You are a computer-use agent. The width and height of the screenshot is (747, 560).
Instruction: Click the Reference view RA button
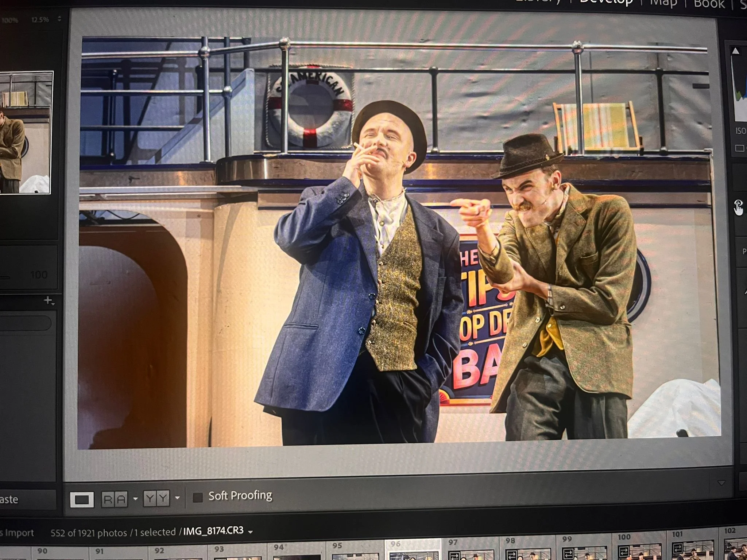tap(115, 499)
